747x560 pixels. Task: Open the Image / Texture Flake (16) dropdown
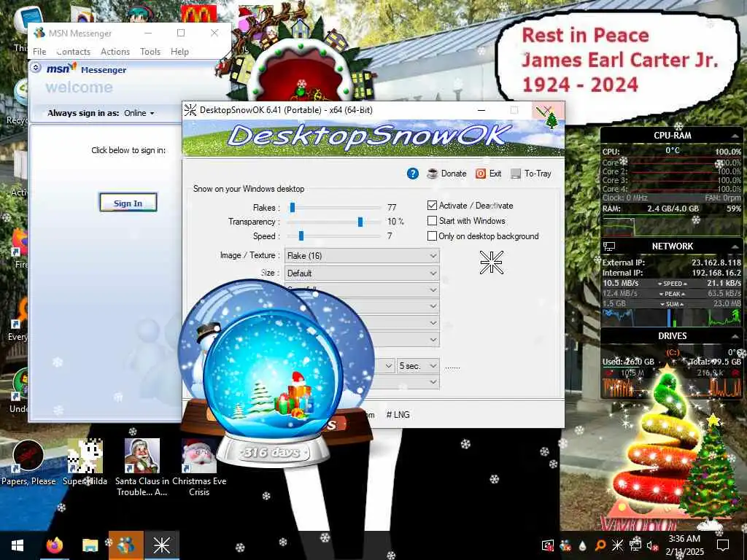362,256
